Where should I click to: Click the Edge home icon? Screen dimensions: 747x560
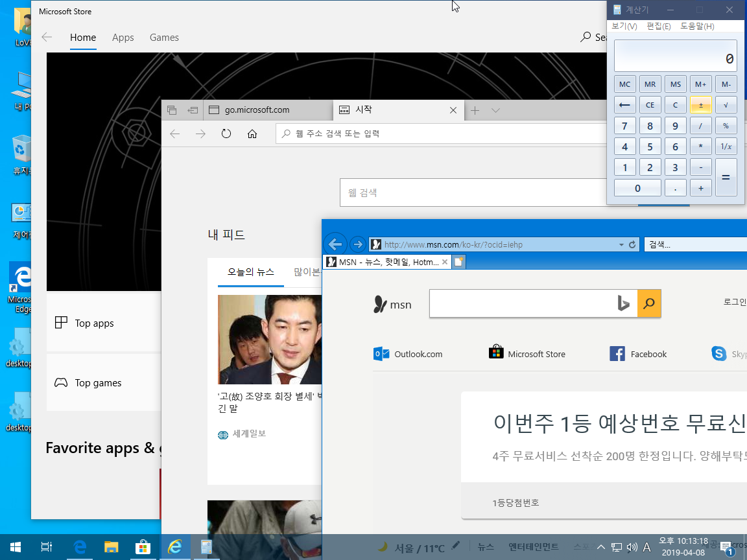point(252,134)
